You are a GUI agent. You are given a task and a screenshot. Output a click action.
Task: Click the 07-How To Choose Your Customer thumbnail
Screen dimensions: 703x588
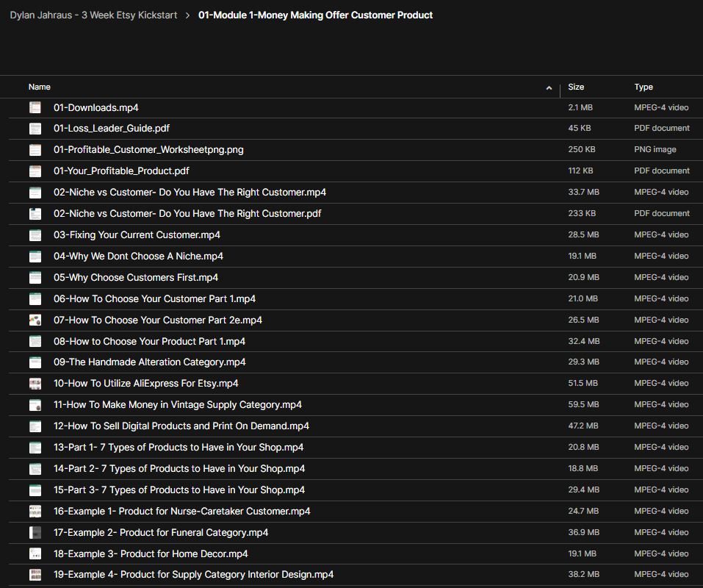35,320
